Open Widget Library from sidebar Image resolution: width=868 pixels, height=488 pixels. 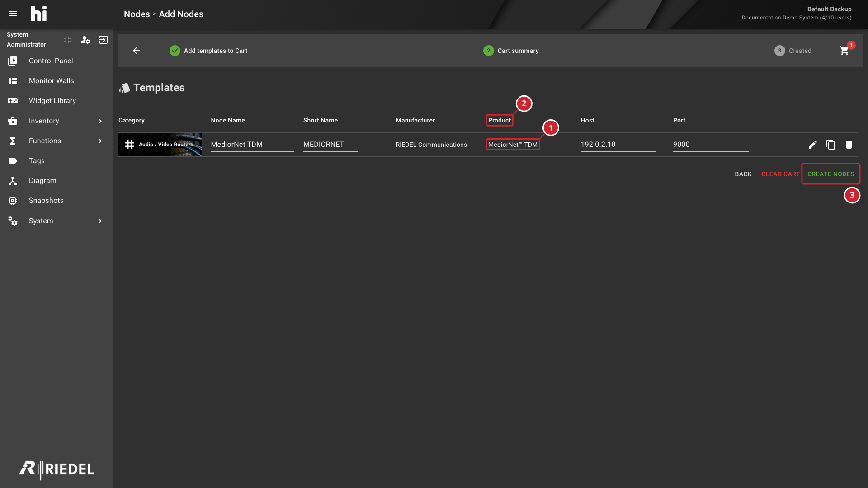57,101
